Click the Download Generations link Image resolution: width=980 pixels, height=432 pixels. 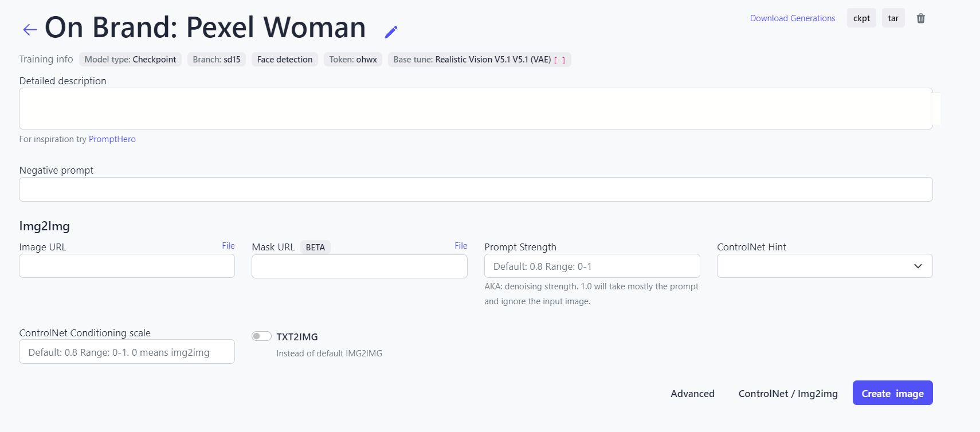click(x=792, y=18)
